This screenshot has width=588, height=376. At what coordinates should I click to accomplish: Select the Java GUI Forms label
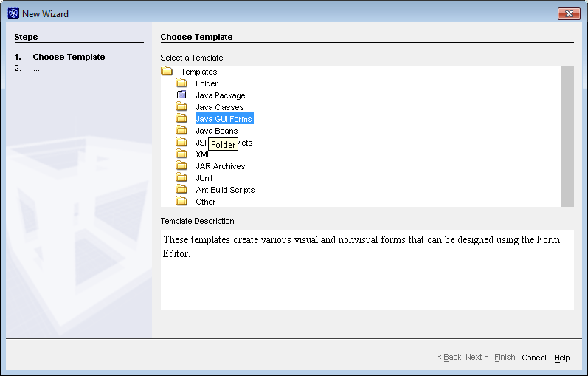pos(224,119)
